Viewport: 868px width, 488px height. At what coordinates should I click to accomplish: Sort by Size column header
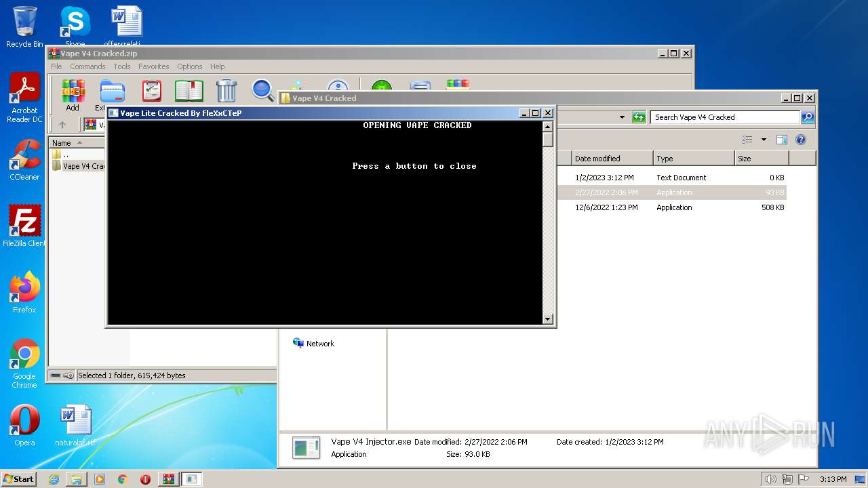click(762, 159)
